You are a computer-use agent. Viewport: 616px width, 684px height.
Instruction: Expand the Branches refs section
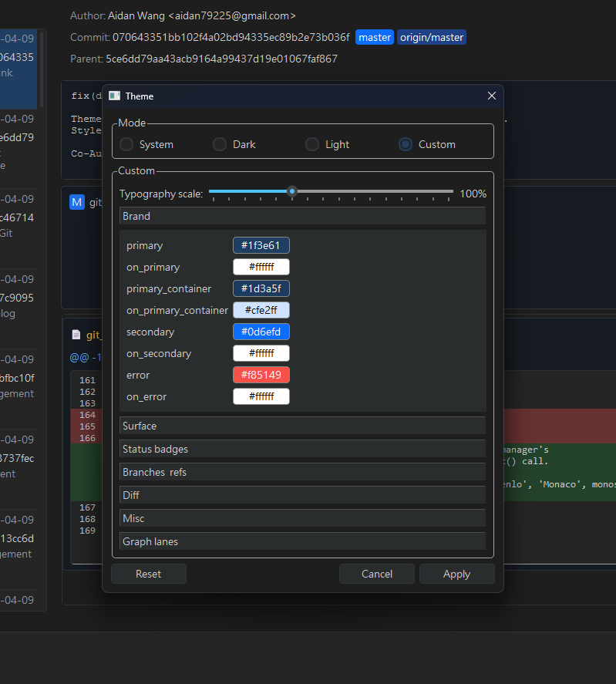coord(302,472)
